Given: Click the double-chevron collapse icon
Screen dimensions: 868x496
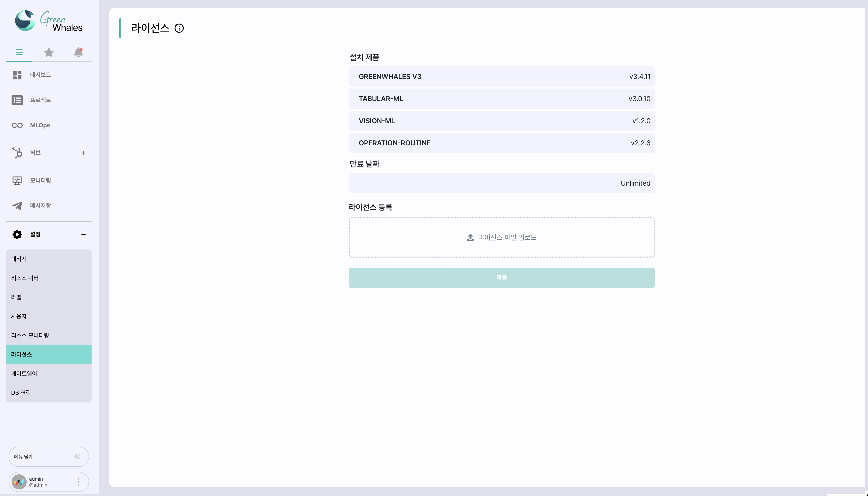Looking at the screenshot, I should 77,457.
